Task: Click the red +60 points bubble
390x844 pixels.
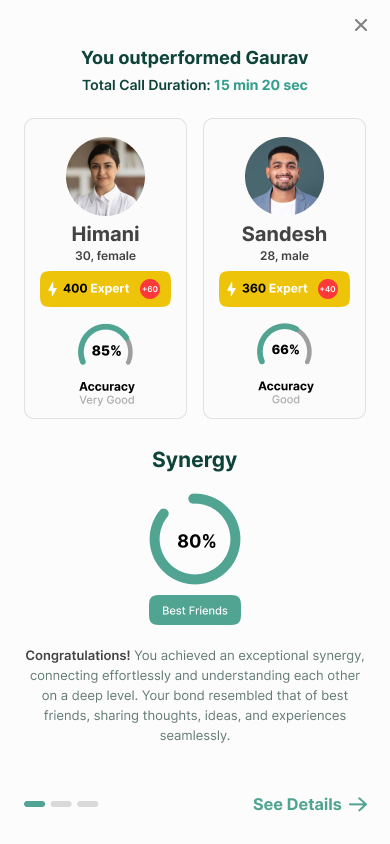Action: pyautogui.click(x=150, y=289)
